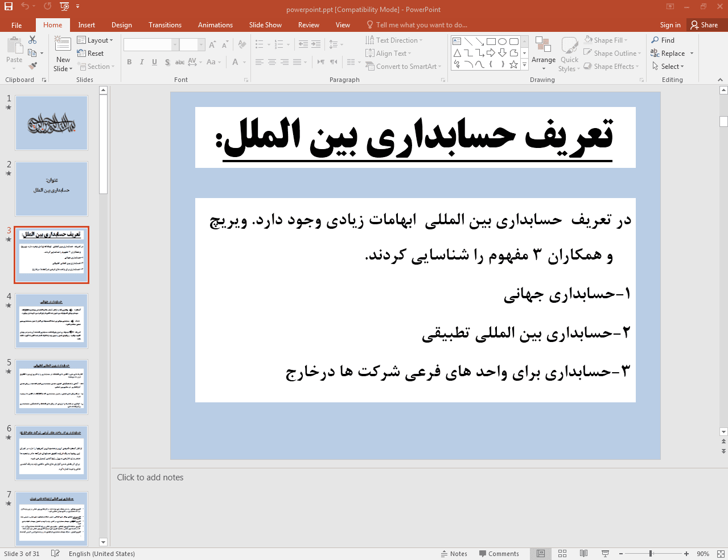
Task: Toggle Align Left paragraph alignment
Action: (x=260, y=62)
